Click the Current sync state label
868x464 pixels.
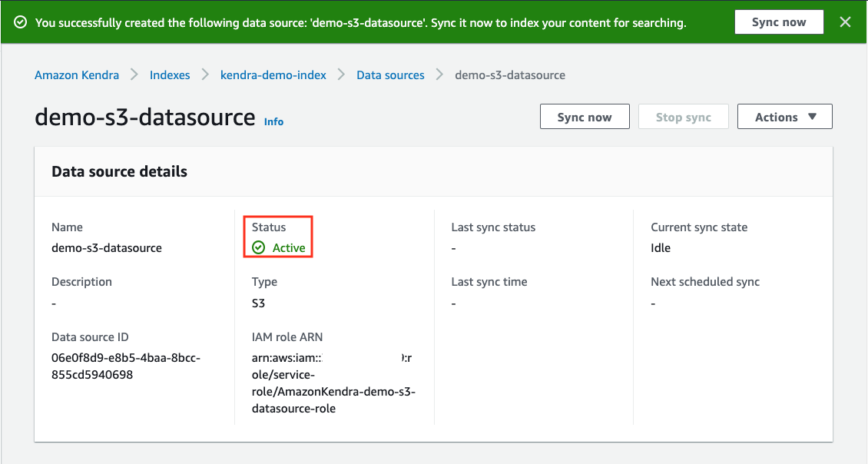(x=699, y=227)
